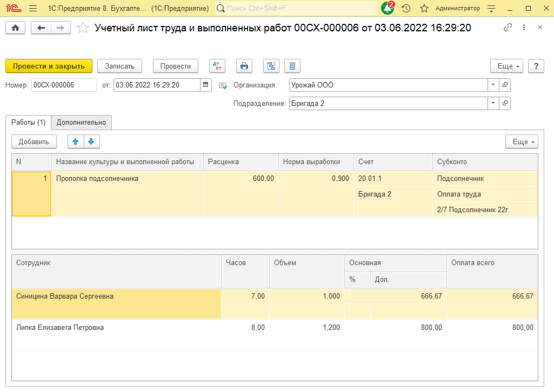Expand the Организация dropdown list

click(x=493, y=85)
